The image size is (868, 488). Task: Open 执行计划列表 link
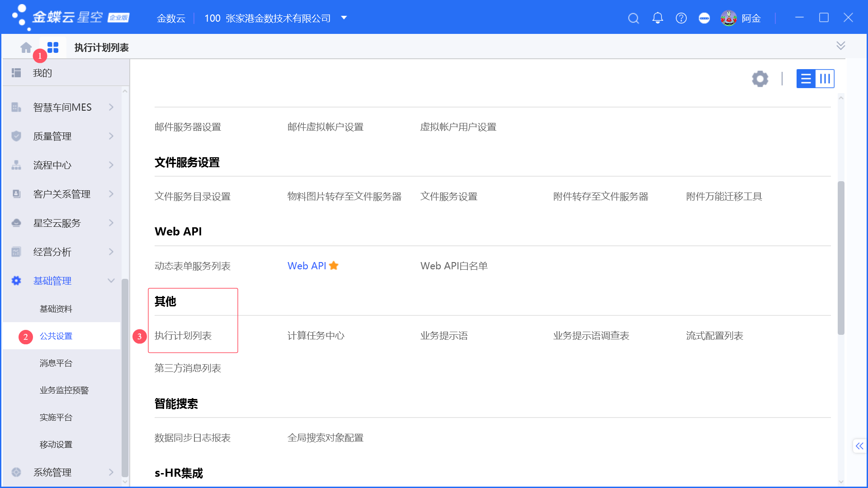click(183, 336)
